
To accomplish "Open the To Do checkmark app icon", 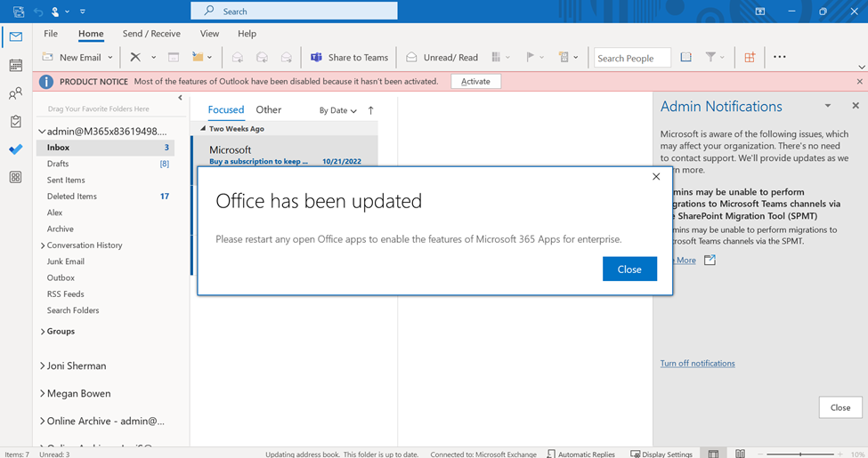I will (x=16, y=149).
